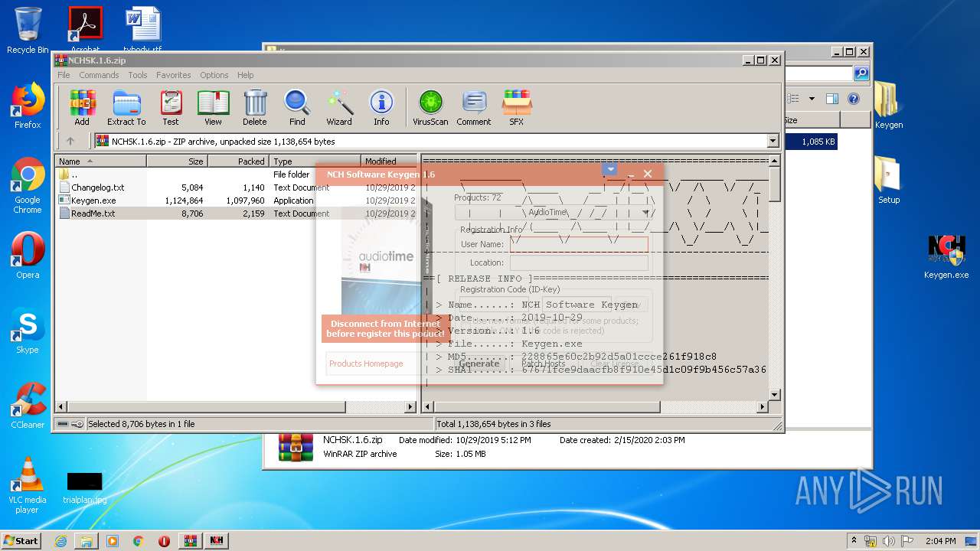Open the Keygen title bar dropdown menu
The image size is (980, 551).
[609, 169]
